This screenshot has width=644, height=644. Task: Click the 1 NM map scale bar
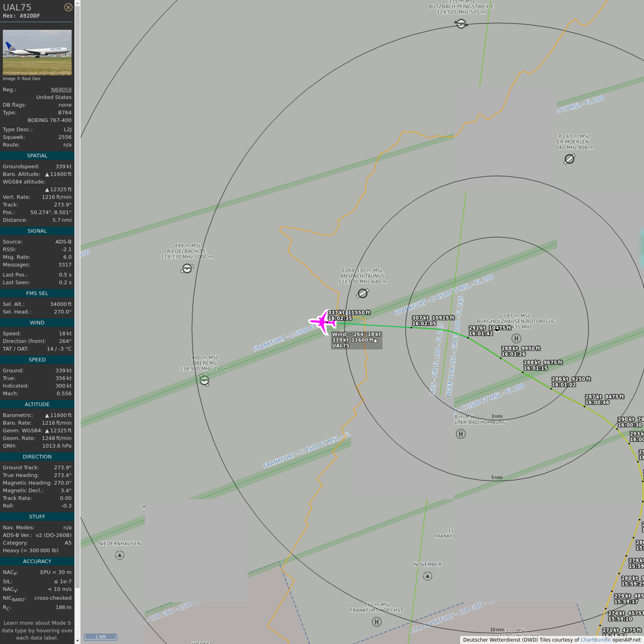pyautogui.click(x=101, y=637)
